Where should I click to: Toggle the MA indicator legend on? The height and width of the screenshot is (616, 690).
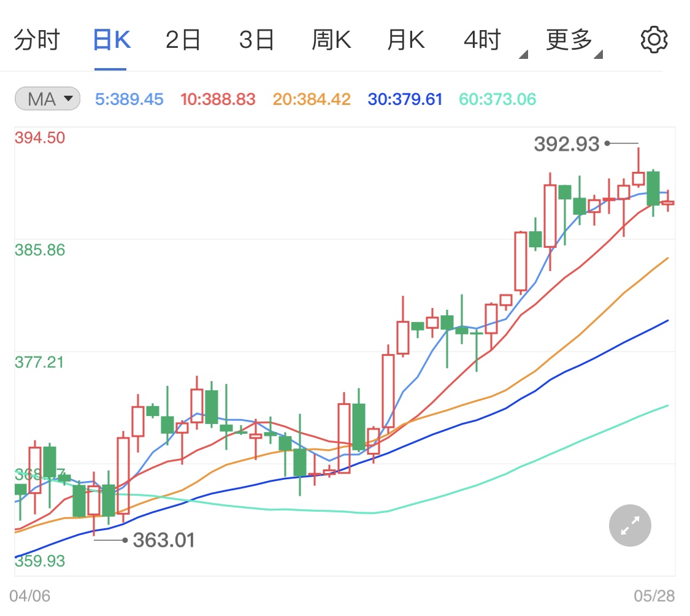point(47,99)
